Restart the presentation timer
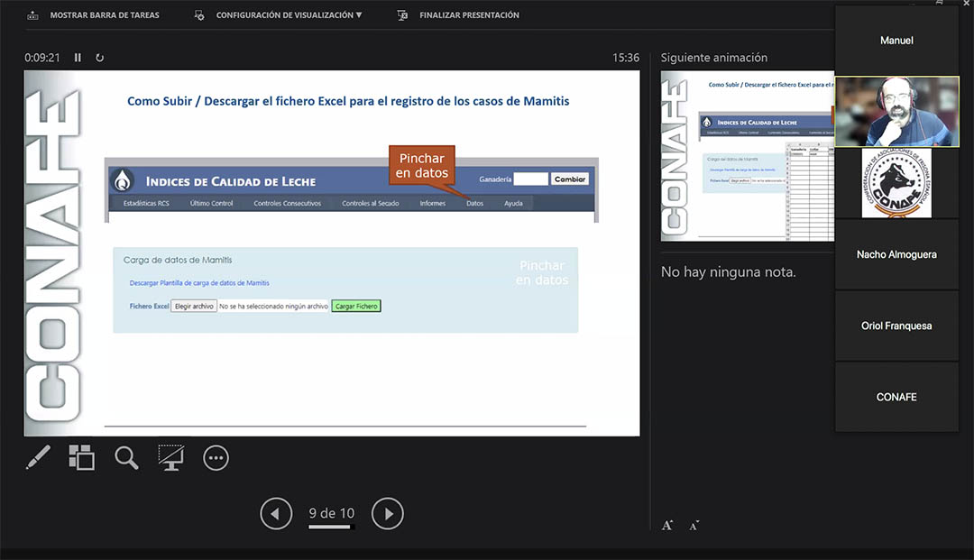The image size is (974, 560). point(99,58)
